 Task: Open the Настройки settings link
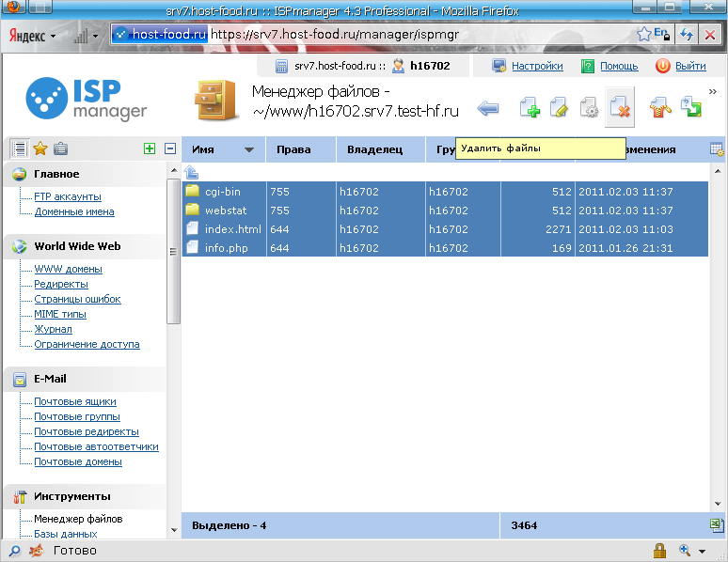pos(537,66)
